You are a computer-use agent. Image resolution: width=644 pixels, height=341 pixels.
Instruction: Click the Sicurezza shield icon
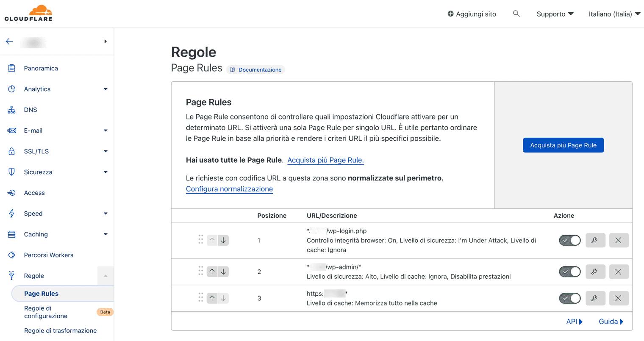[x=11, y=172]
